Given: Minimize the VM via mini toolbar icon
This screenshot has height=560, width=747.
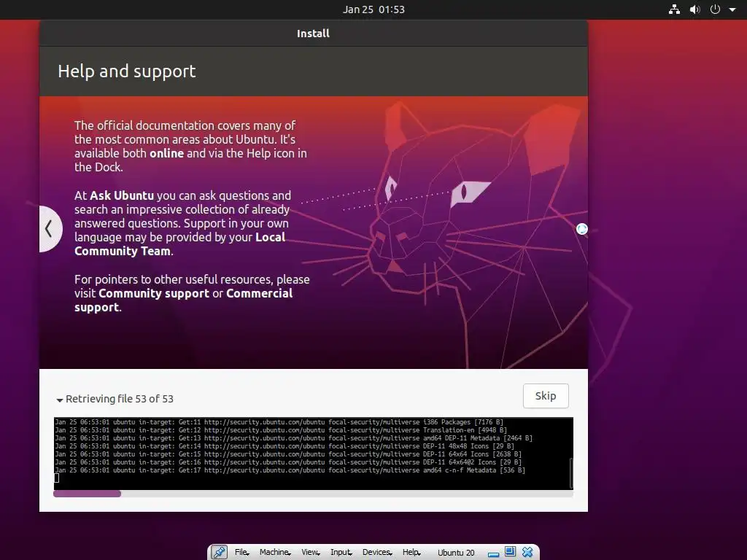Looking at the screenshot, I should 494,554.
